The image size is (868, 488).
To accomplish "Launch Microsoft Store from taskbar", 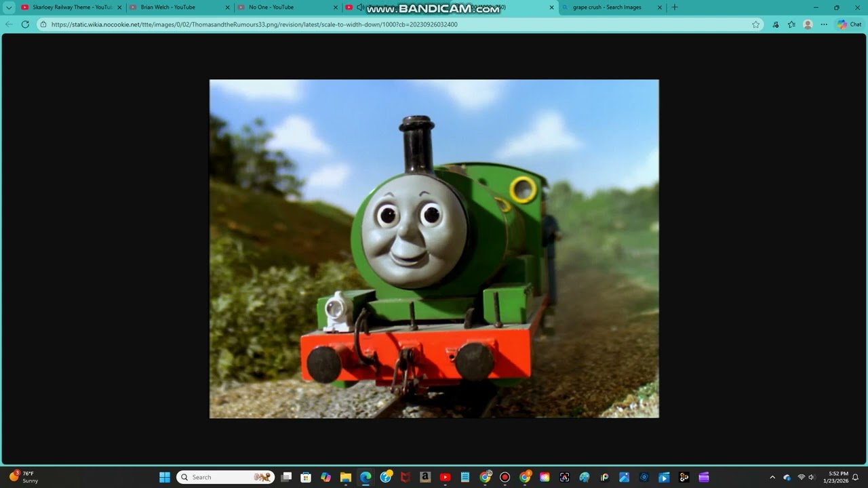I will [306, 477].
